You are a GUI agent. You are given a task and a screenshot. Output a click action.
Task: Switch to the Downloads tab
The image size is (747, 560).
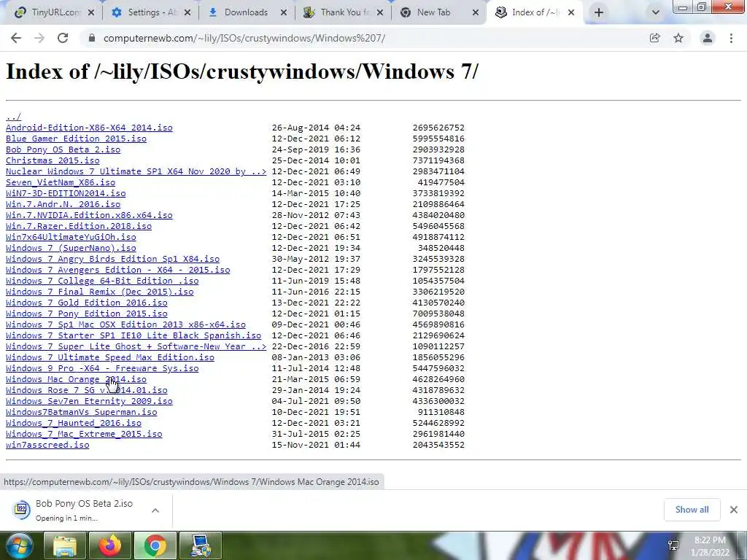pos(241,12)
